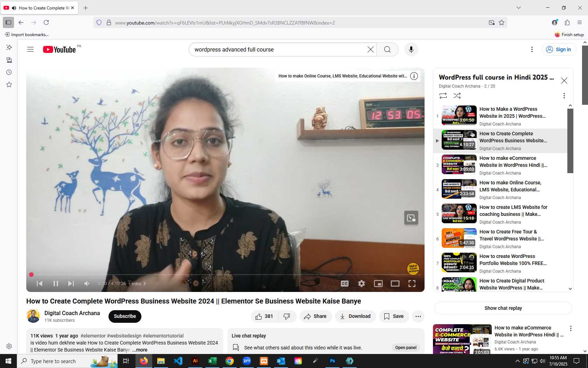List all tabs dropdown arrow
The height and width of the screenshot is (368, 588).
pos(519,8)
